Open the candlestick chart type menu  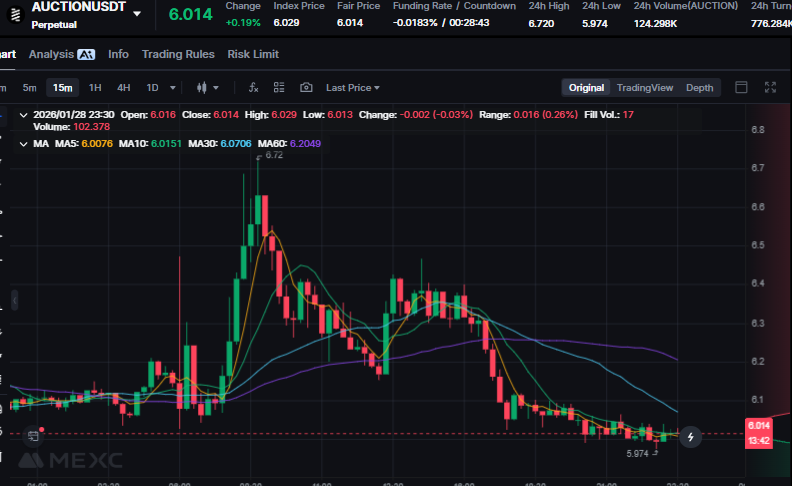[x=207, y=88]
